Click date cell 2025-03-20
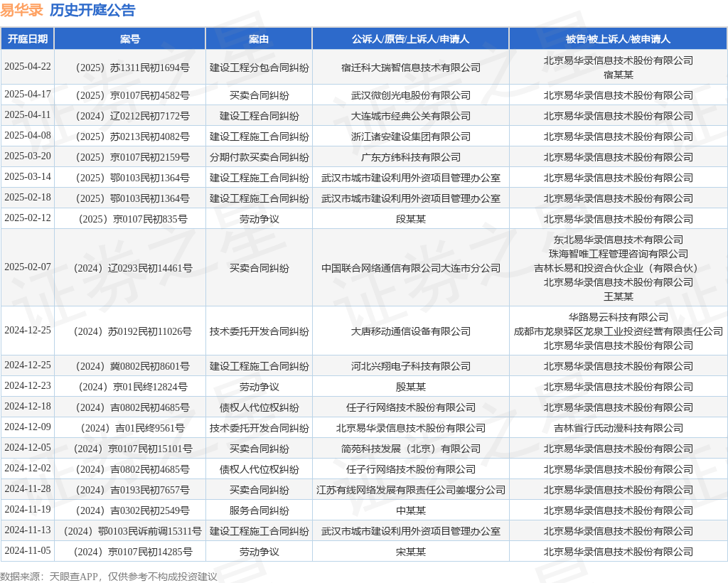 click(x=28, y=156)
